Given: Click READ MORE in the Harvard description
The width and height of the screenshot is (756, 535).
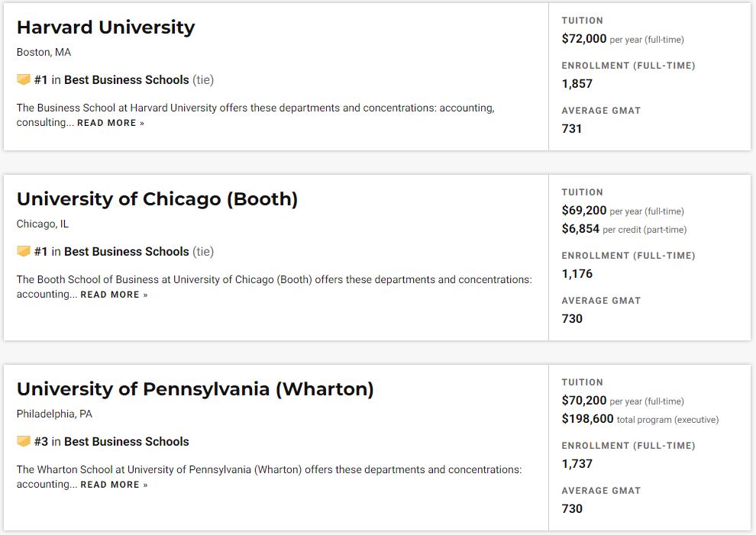Looking at the screenshot, I should pyautogui.click(x=111, y=123).
